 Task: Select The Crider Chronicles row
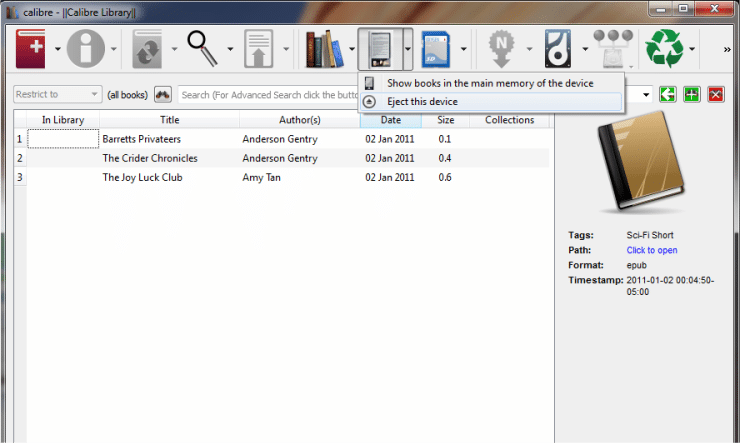288,158
